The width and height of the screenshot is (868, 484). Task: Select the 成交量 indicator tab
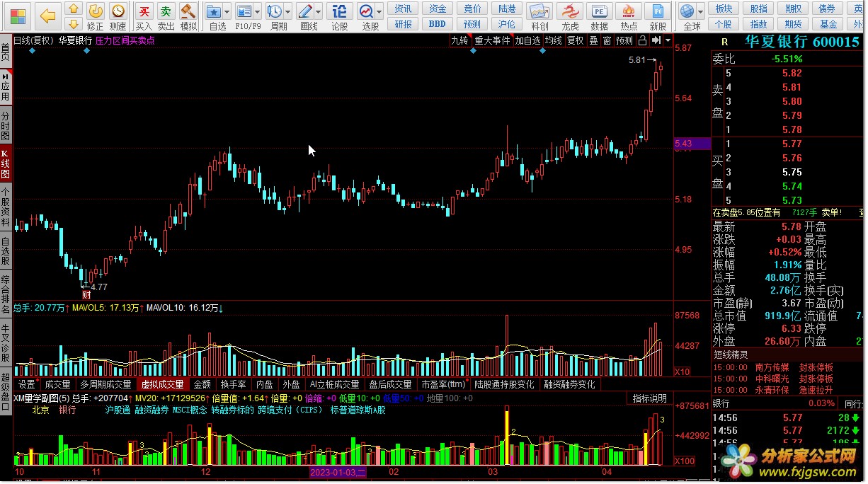(57, 384)
